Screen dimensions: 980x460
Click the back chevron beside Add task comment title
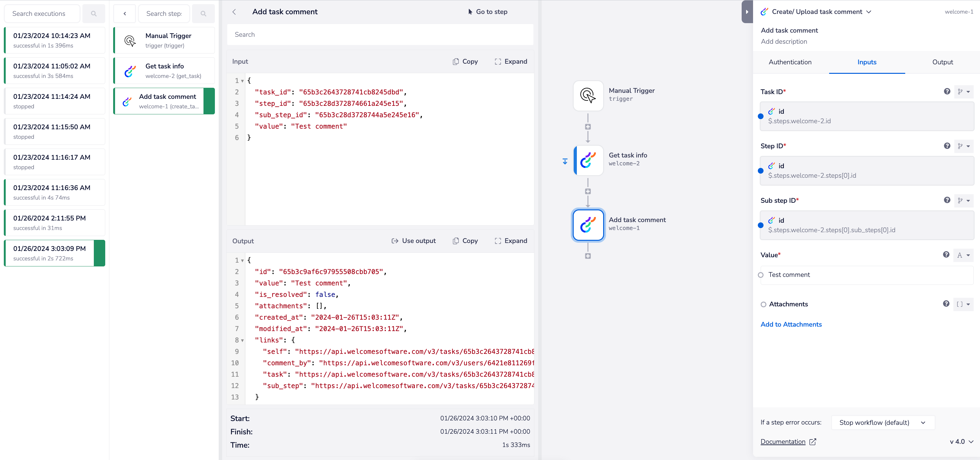pos(234,12)
